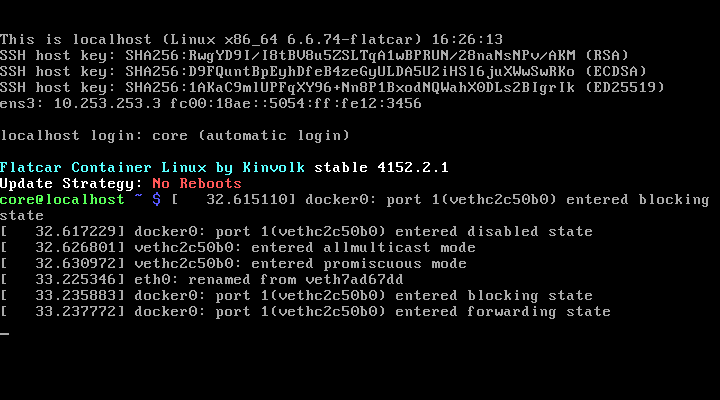
Task: Click the red "No Reboots" text
Action: pos(197,183)
